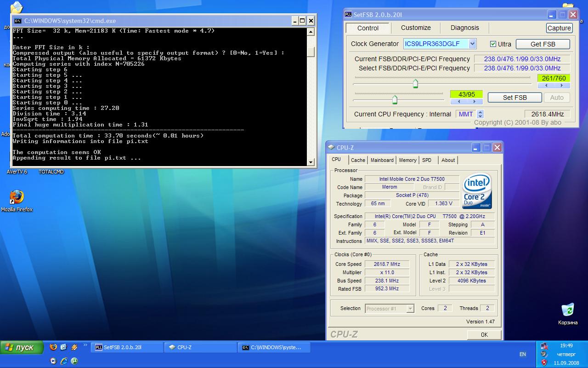Screen dimensions: 588x368
Task: Switch to SetFSB 2.0.b.20l taskbar button
Action: (x=127, y=347)
